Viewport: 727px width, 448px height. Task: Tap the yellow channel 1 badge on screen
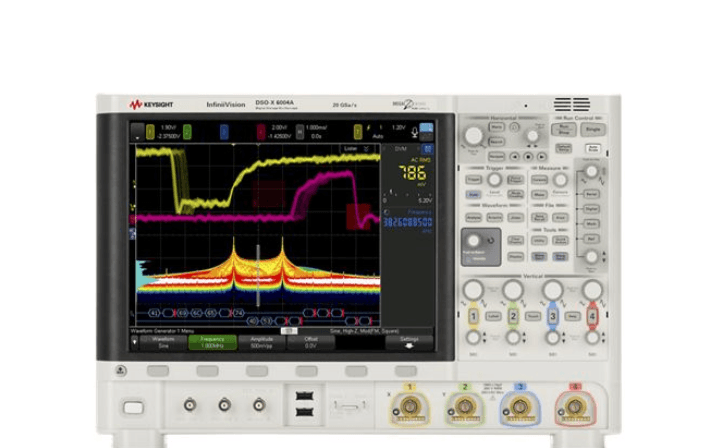(x=150, y=132)
